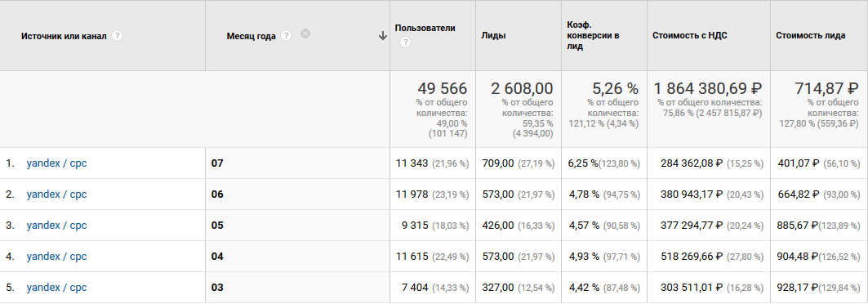The width and height of the screenshot is (868, 304).
Task: Click total cost value 1 864 380,69 ₽
Action: (x=708, y=88)
